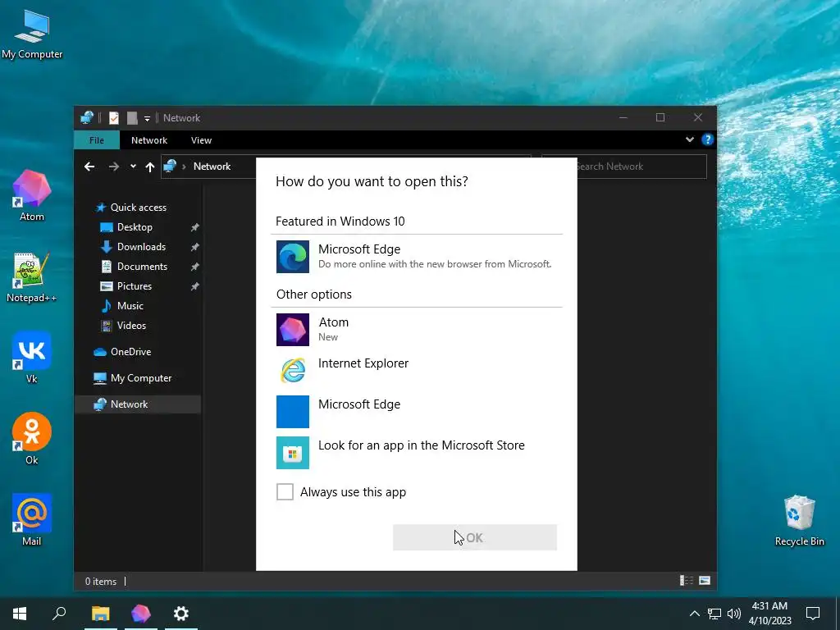Expand the ribbon with the chevron
The width and height of the screenshot is (840, 630).
[x=690, y=139]
